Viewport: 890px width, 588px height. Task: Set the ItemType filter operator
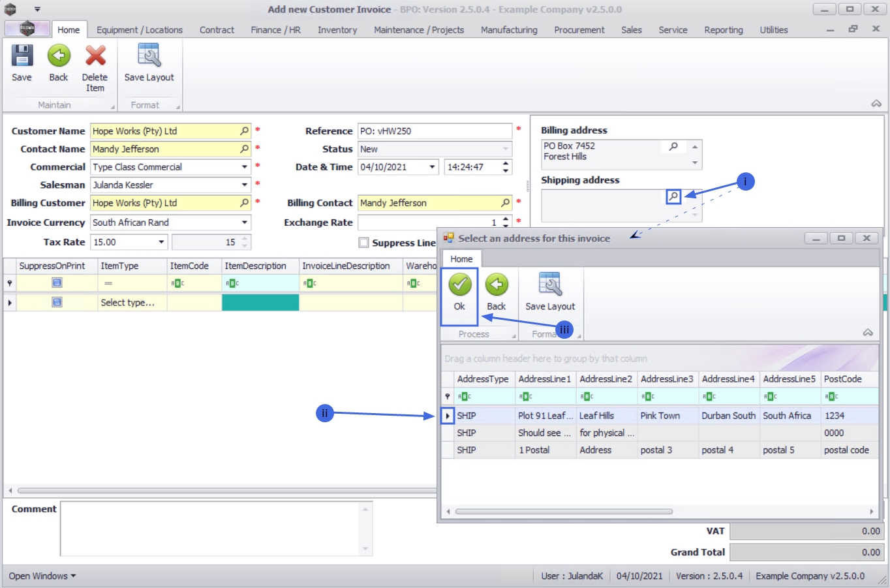click(x=108, y=283)
